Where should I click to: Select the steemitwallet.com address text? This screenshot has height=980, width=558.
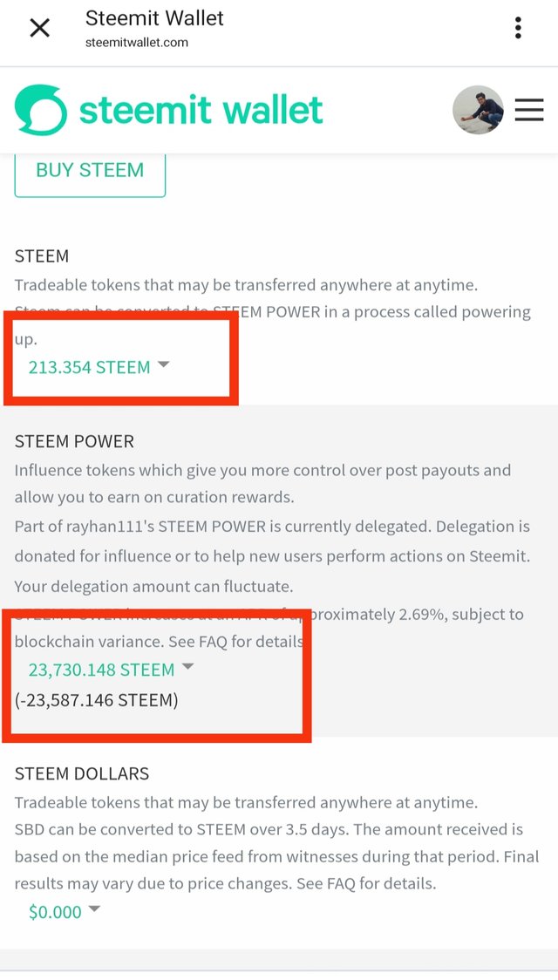pos(137,42)
